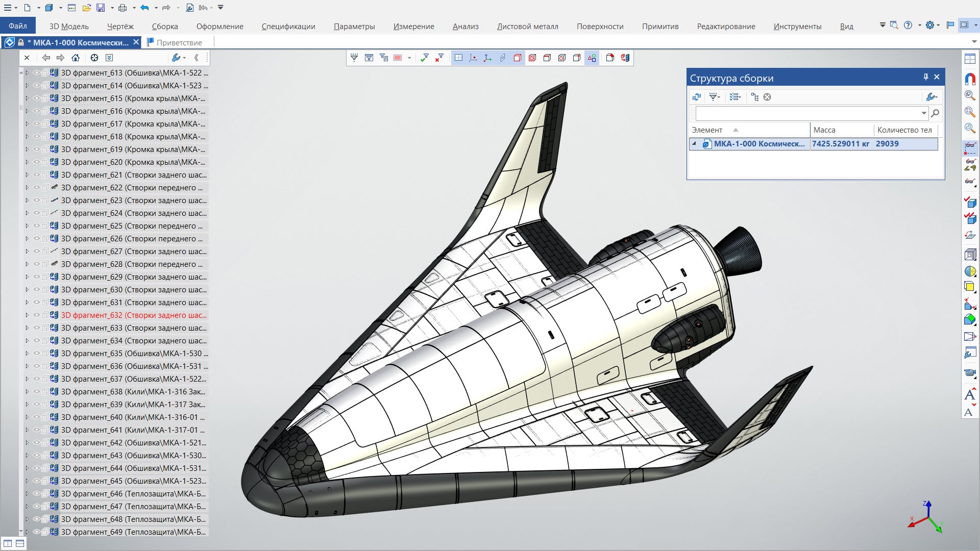Navigate back in the model tree
The width and height of the screenshot is (980, 551).
pyautogui.click(x=46, y=58)
